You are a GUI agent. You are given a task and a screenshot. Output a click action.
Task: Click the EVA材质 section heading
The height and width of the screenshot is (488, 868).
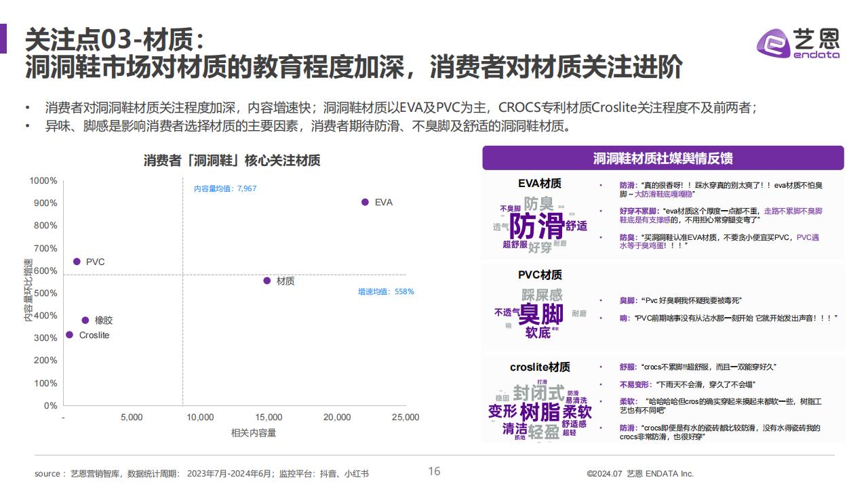pos(540,183)
